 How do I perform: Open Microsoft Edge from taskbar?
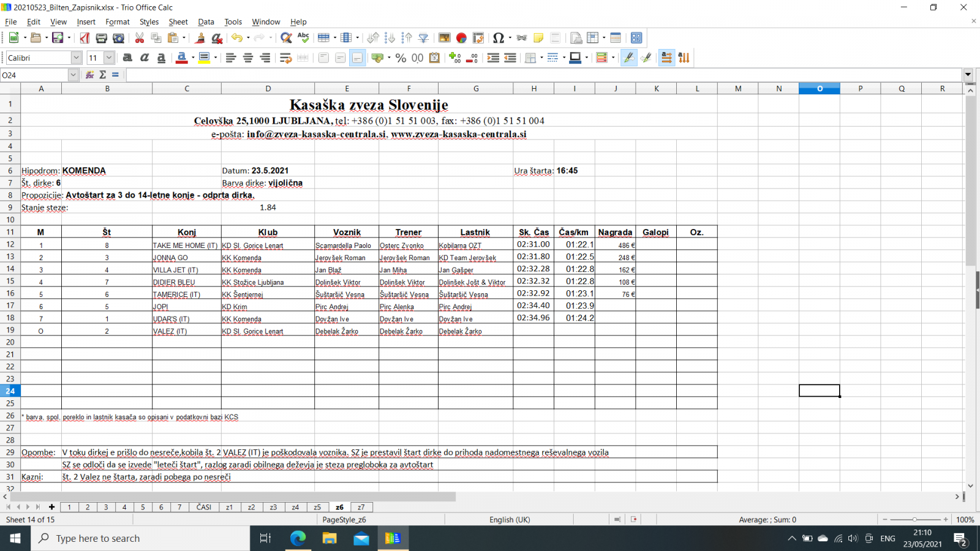tap(298, 538)
